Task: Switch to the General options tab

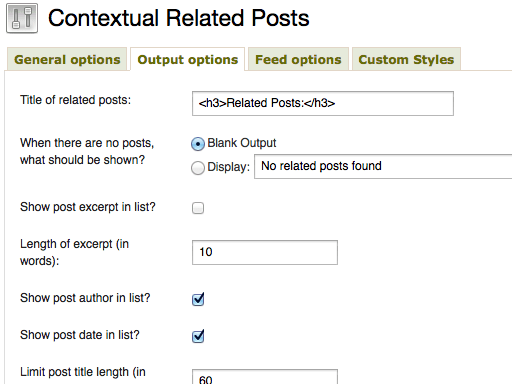Action: (x=67, y=59)
